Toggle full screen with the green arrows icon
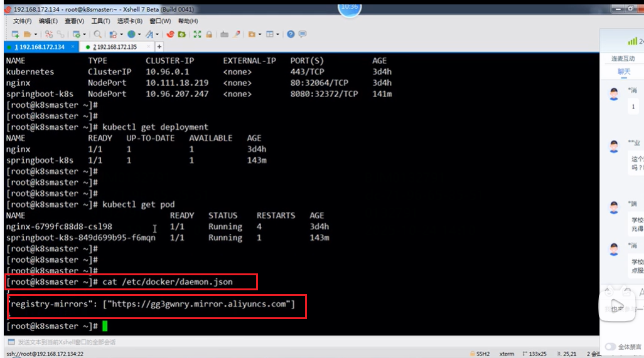The height and width of the screenshot is (358, 644). pyautogui.click(x=198, y=34)
